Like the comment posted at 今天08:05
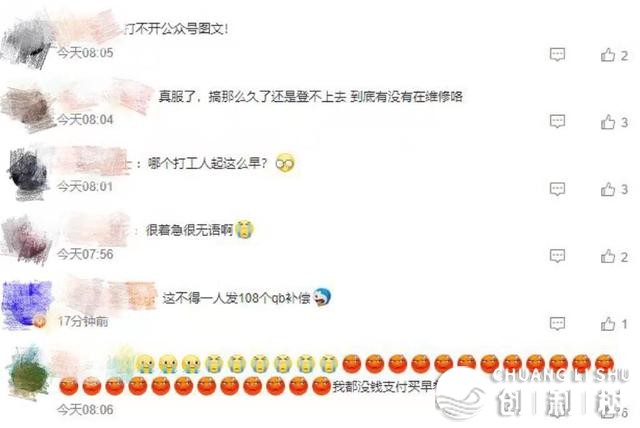The image size is (640, 428). (x=613, y=55)
